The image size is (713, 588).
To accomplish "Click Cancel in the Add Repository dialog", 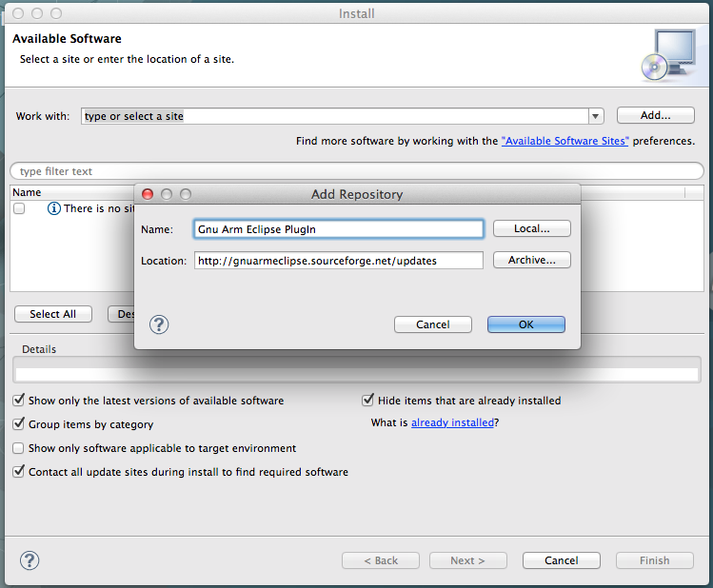I will point(433,324).
